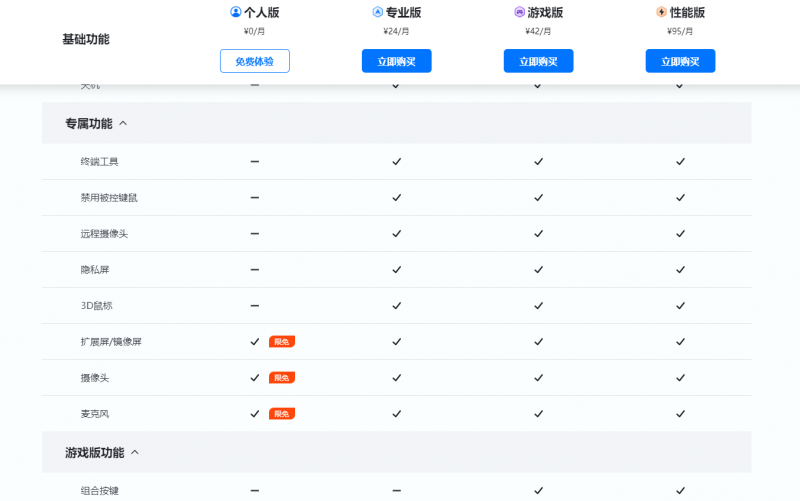The height and width of the screenshot is (501, 800).
Task: Select the 3D鼠标 feature label
Action: point(96,306)
